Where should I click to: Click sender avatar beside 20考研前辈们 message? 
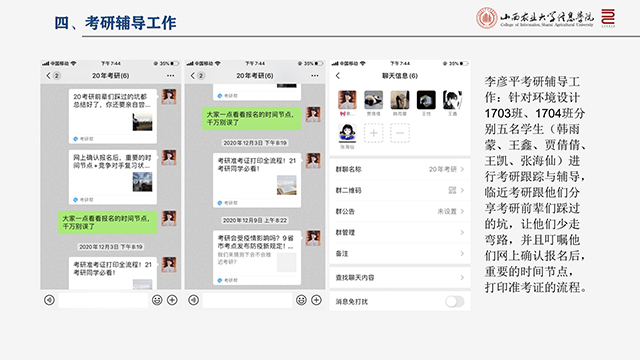[x=169, y=97]
